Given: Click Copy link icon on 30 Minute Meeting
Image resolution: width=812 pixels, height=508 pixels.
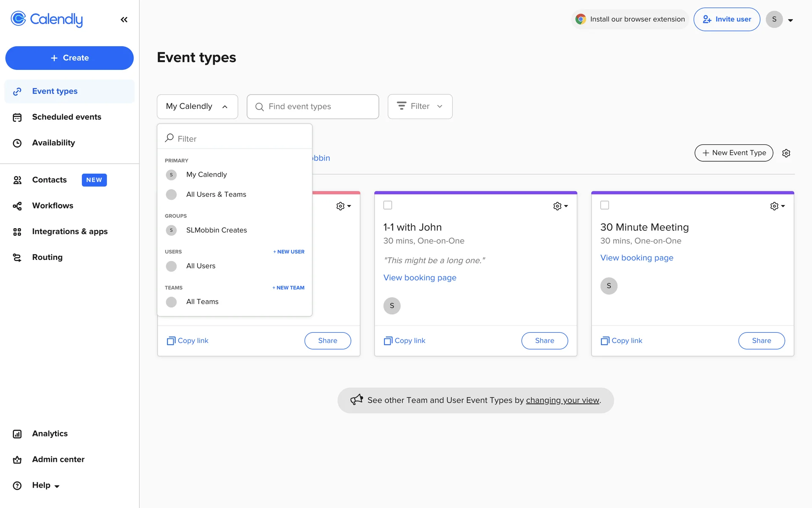Looking at the screenshot, I should (x=605, y=341).
